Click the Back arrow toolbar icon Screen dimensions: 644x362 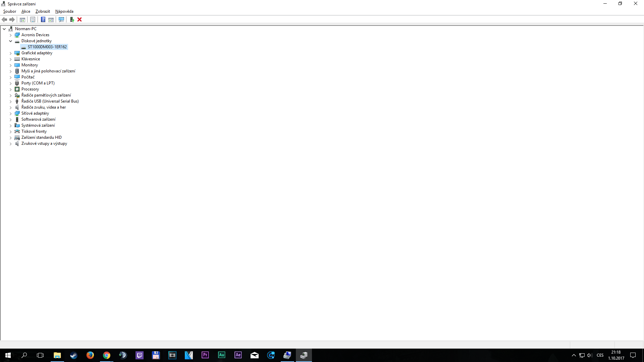(5, 19)
